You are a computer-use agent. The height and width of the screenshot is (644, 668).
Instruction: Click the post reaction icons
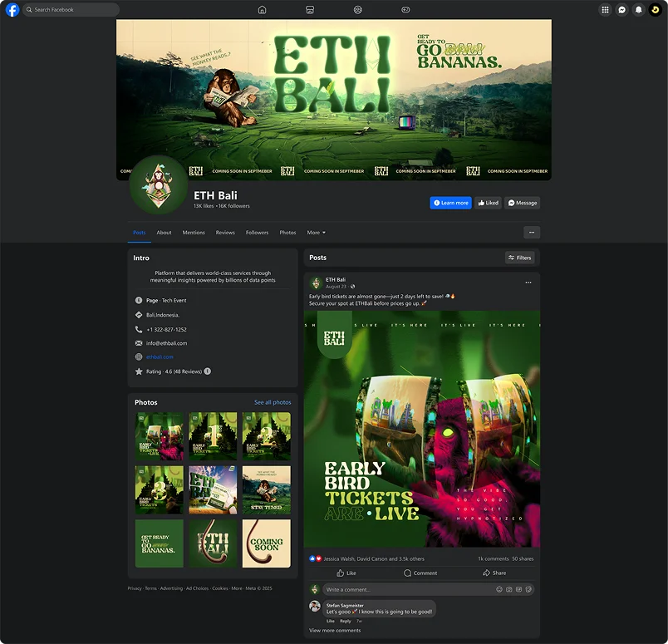(x=315, y=558)
